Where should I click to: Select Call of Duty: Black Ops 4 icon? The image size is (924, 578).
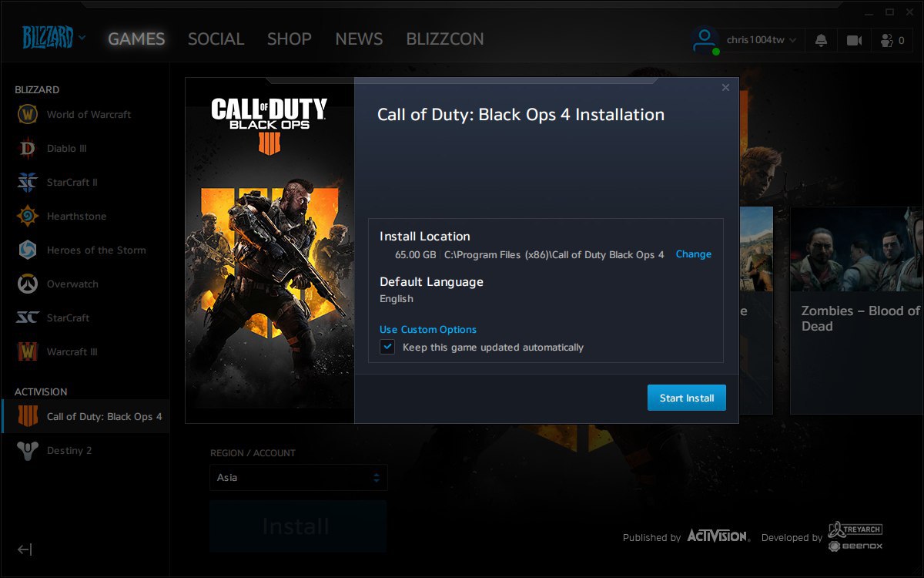click(x=27, y=416)
